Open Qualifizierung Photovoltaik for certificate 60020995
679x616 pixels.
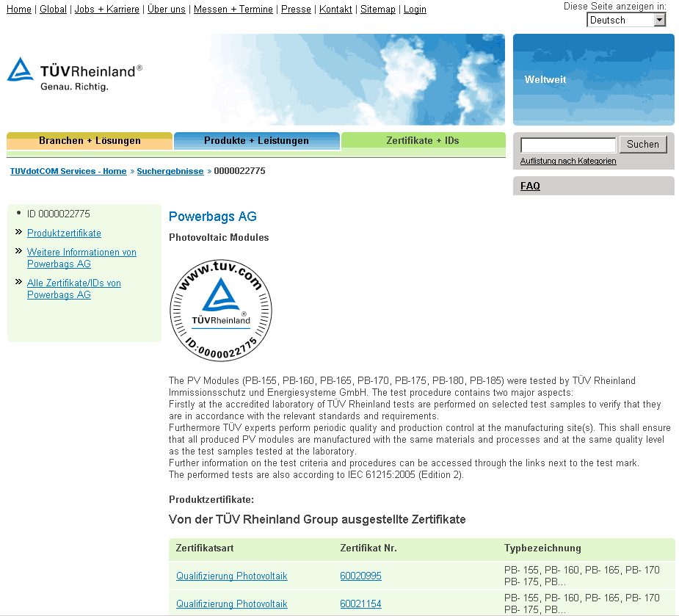tap(232, 576)
